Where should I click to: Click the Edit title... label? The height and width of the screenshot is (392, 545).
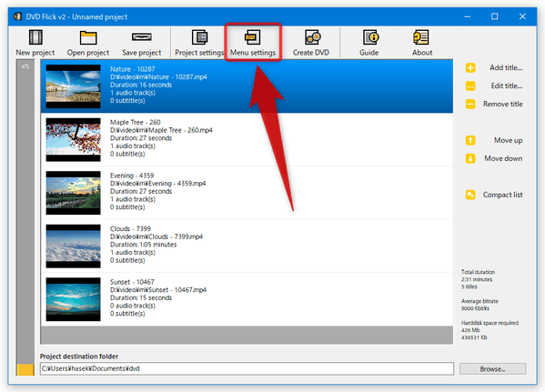(x=507, y=85)
